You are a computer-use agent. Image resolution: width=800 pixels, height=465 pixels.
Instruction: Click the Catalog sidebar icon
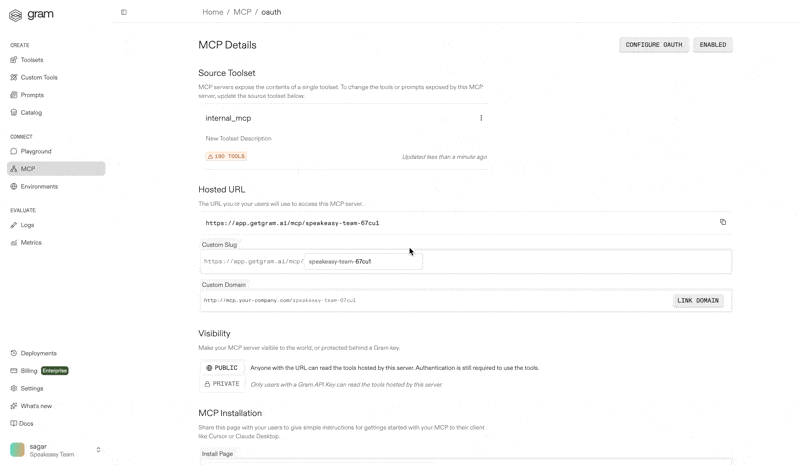(x=14, y=113)
